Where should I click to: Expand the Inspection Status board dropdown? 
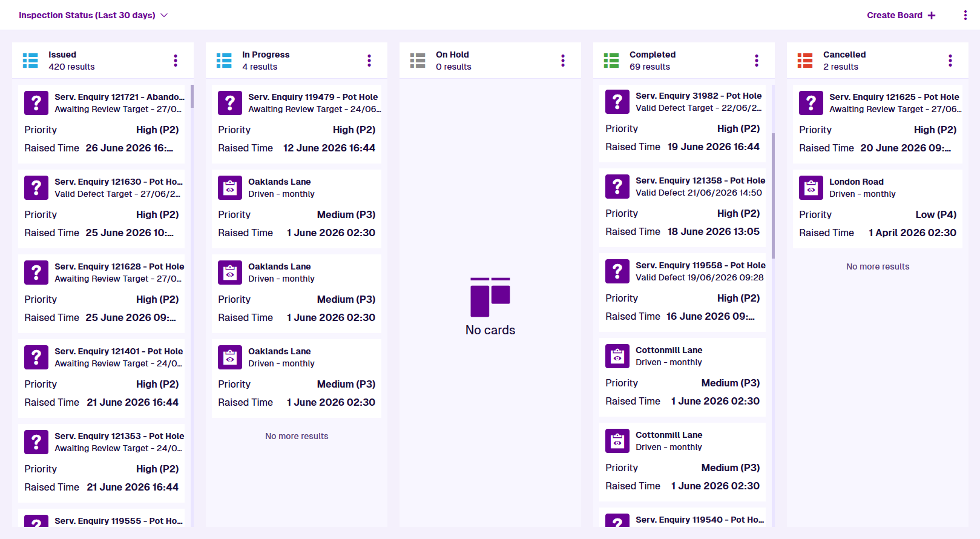(x=93, y=15)
